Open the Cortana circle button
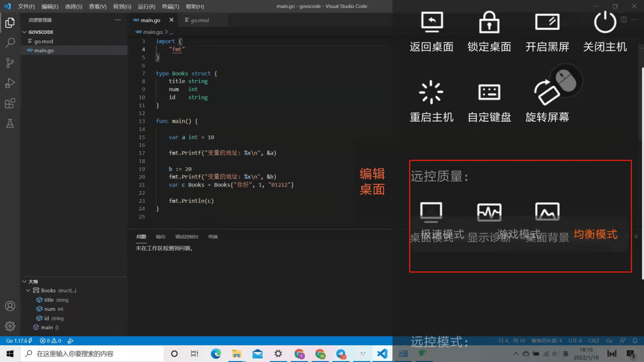 coord(174,354)
